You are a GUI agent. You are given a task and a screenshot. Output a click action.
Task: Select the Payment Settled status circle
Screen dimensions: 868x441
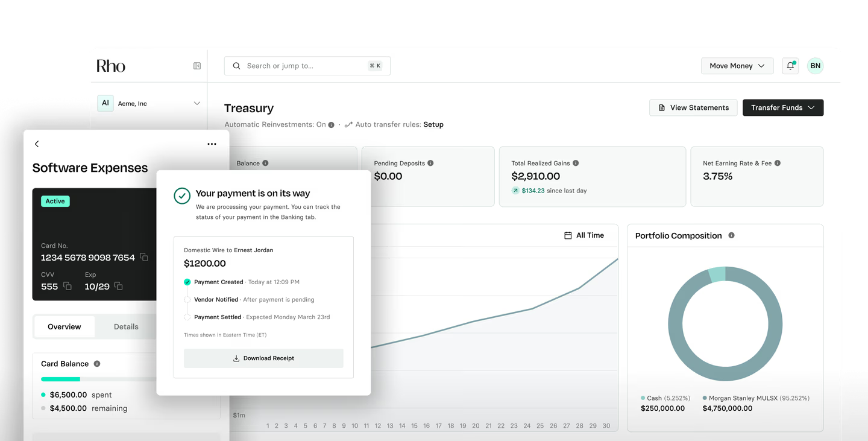187,317
